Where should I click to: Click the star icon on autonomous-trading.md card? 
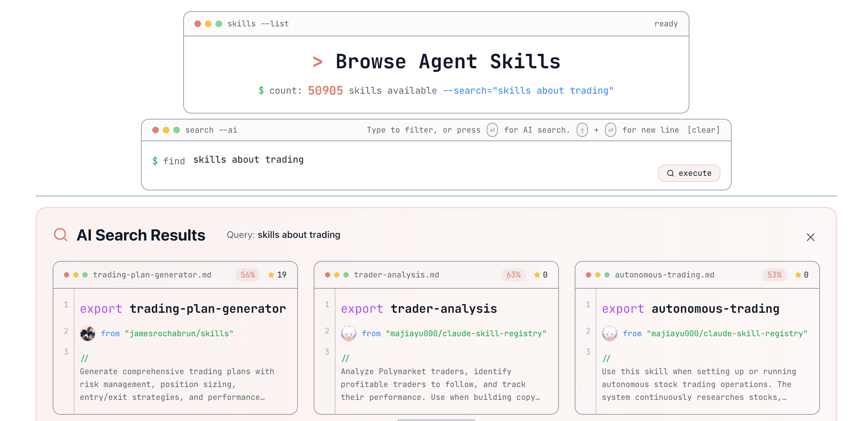coord(797,275)
